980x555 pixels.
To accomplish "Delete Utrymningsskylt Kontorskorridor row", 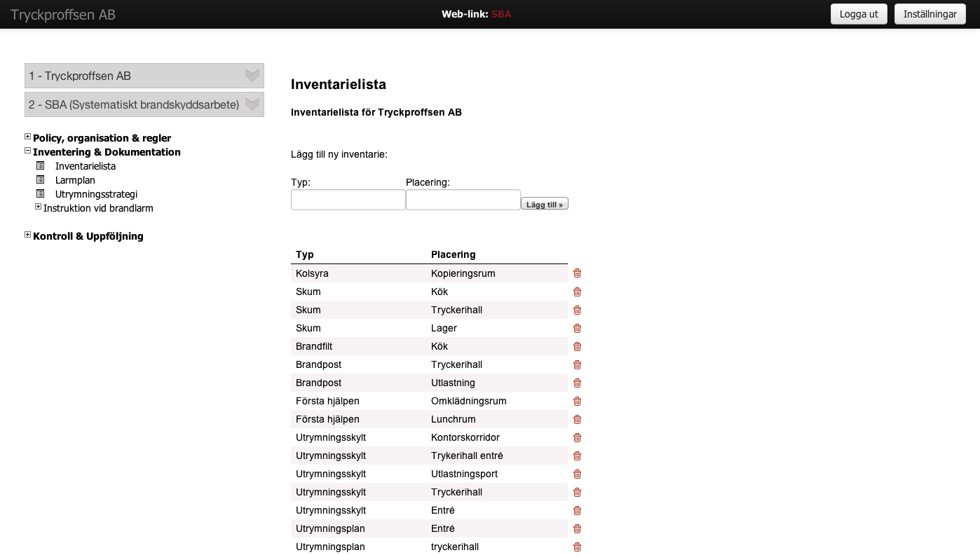I will tap(578, 437).
